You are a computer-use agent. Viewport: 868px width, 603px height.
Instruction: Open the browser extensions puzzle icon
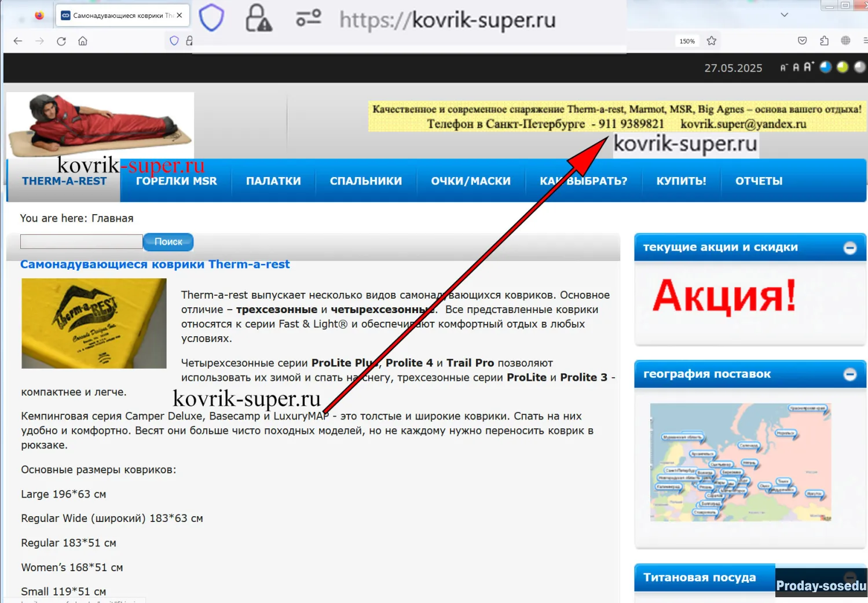[x=824, y=41]
